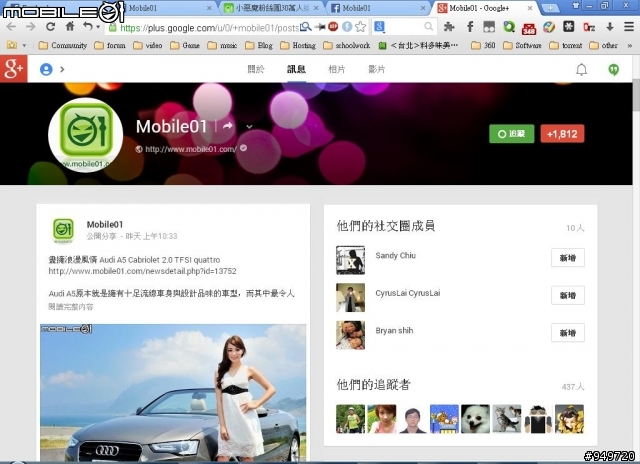Open the http://www.mobile01.com/ link in the header
The height and width of the screenshot is (464, 640).
(x=191, y=149)
